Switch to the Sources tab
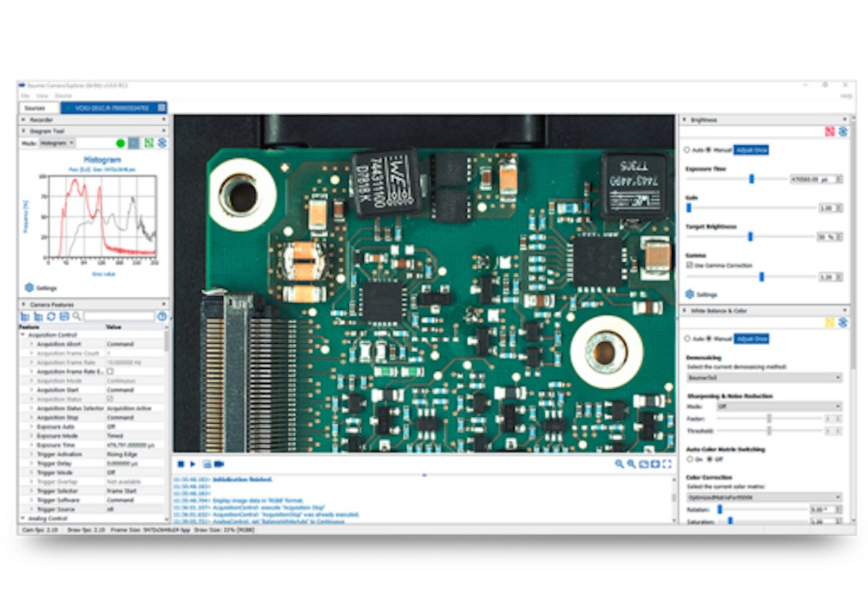The height and width of the screenshot is (608, 868). (x=35, y=108)
